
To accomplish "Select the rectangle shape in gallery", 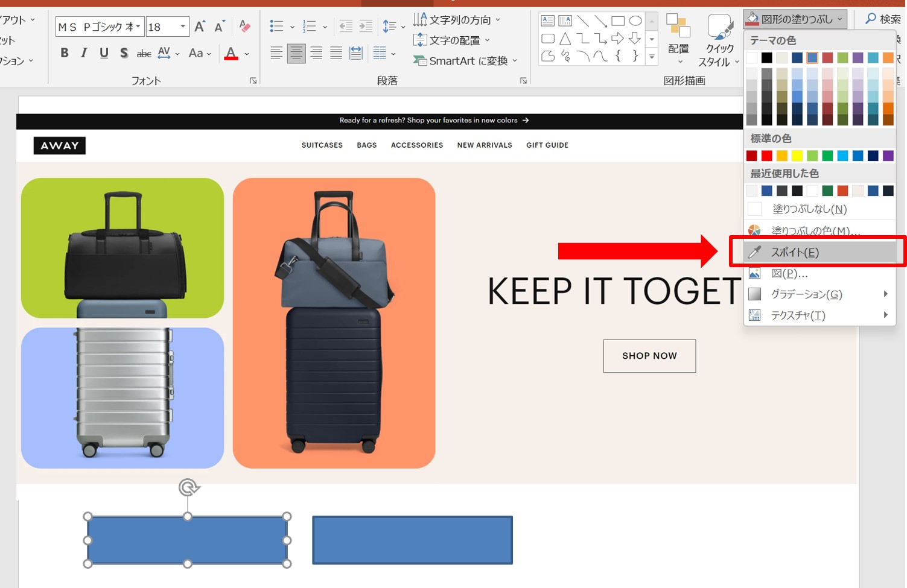I will pos(618,21).
